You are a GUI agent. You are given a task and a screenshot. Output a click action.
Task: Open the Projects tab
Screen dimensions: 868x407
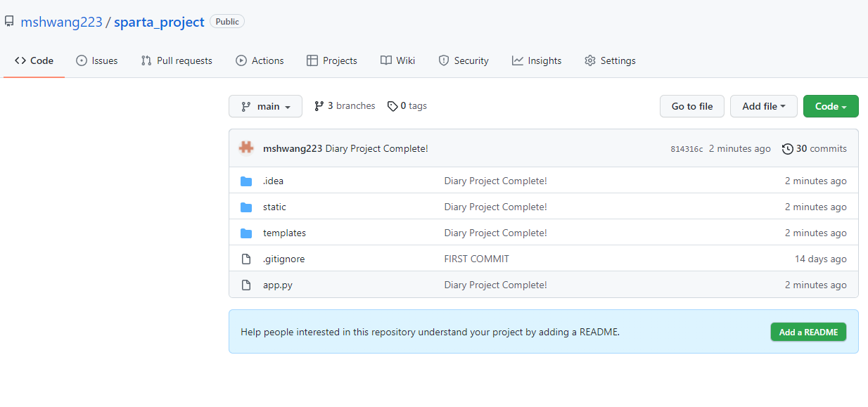[332, 61]
